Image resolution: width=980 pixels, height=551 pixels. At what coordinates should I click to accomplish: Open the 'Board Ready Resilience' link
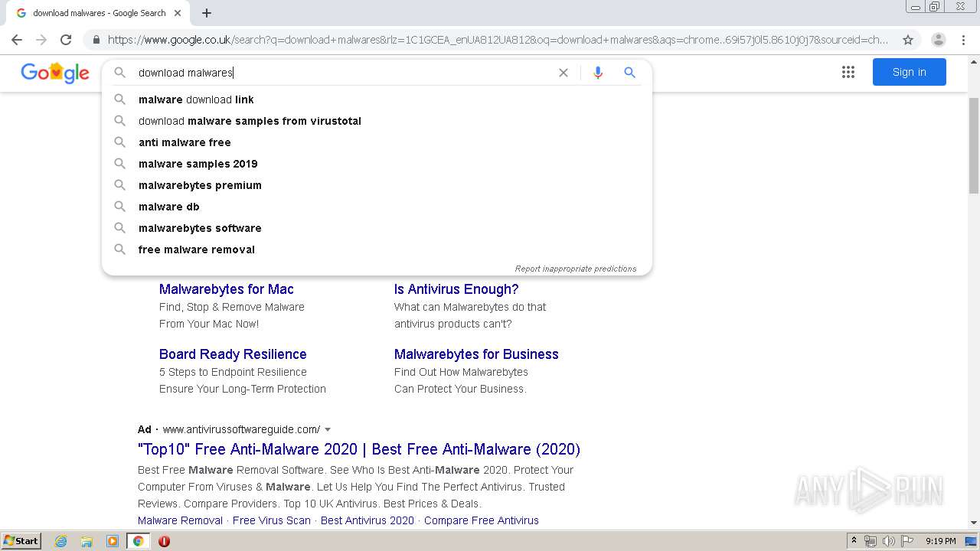233,354
